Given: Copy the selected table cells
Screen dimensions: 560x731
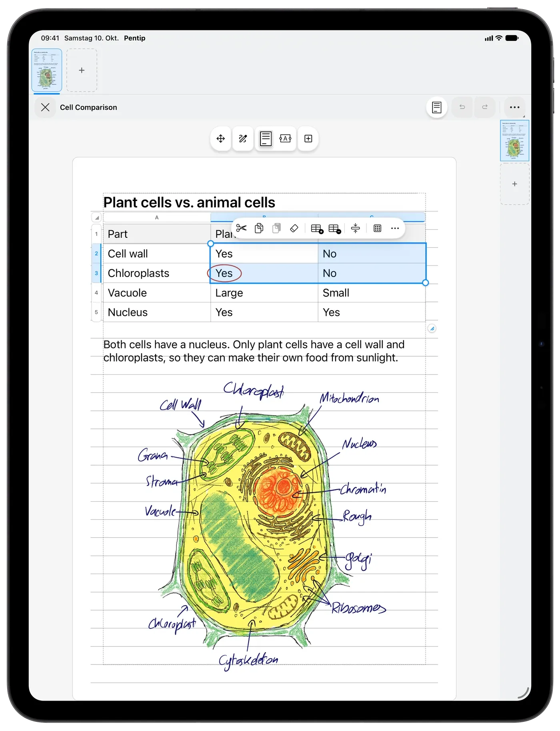Looking at the screenshot, I should point(259,228).
